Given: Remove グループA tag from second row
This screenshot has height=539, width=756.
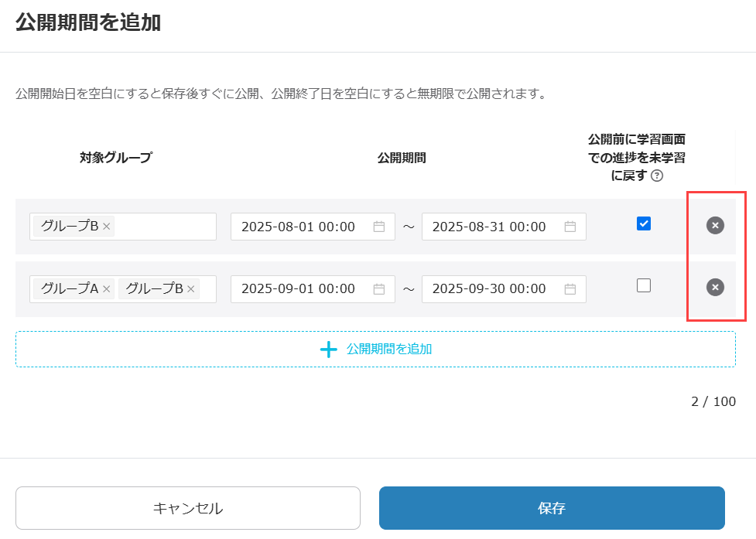Looking at the screenshot, I should [x=107, y=288].
